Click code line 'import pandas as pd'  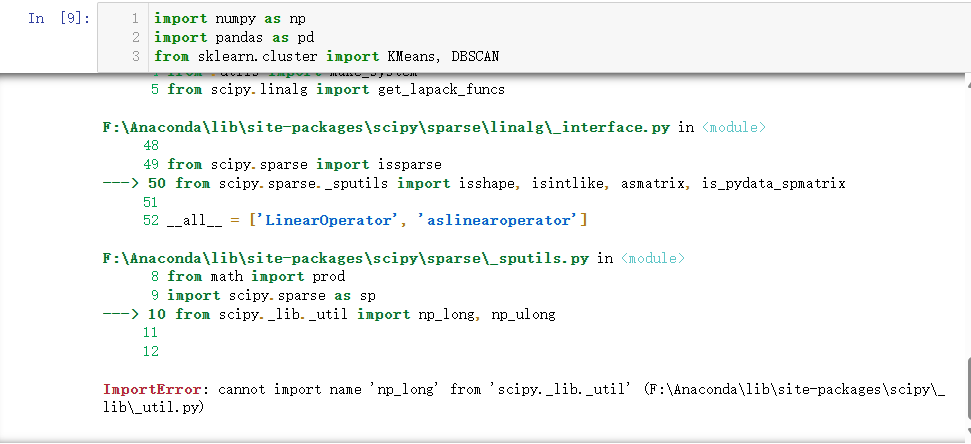(x=234, y=38)
